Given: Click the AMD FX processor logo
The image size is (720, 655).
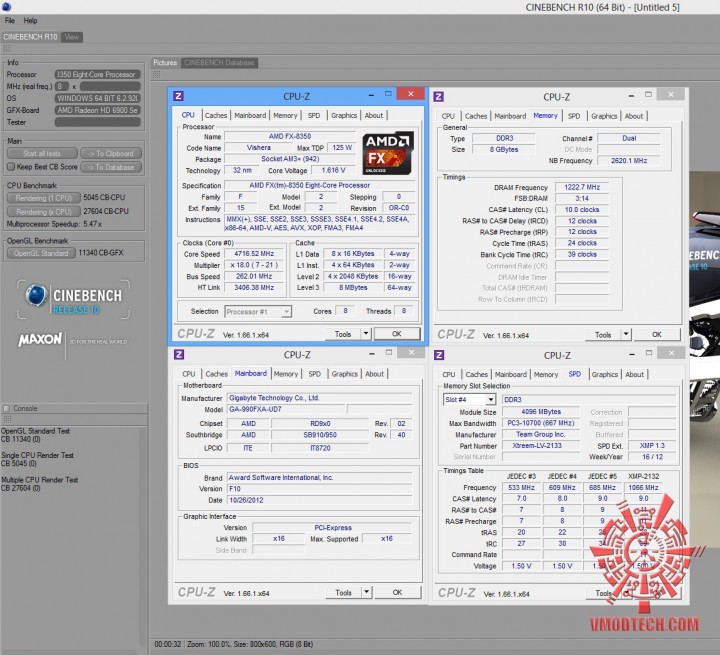Looking at the screenshot, I should [x=388, y=153].
